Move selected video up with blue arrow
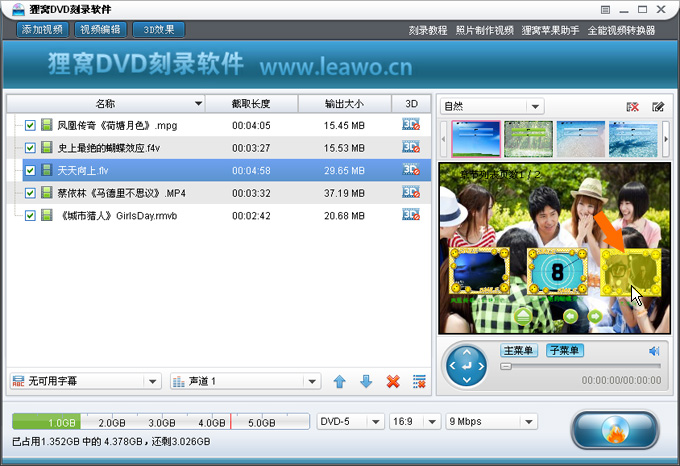The height and width of the screenshot is (466, 680). pyautogui.click(x=340, y=382)
